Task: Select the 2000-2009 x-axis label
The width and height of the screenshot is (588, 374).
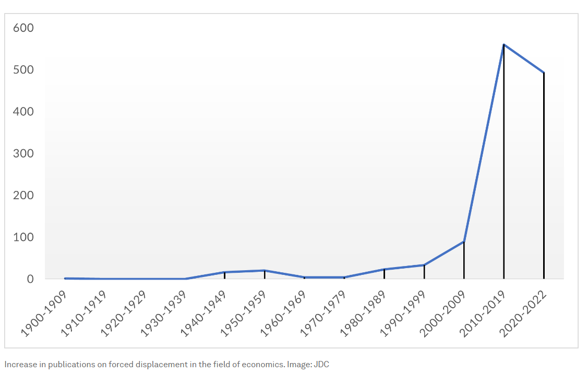Action: [443, 313]
